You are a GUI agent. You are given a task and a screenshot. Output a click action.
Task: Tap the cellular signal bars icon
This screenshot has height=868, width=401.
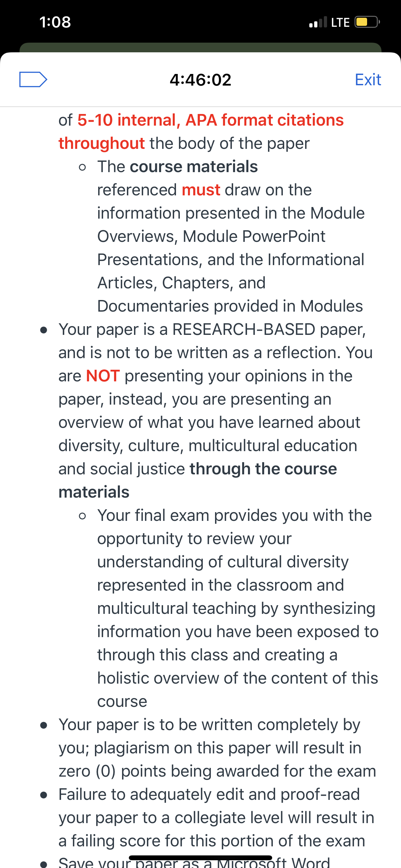pyautogui.click(x=318, y=22)
